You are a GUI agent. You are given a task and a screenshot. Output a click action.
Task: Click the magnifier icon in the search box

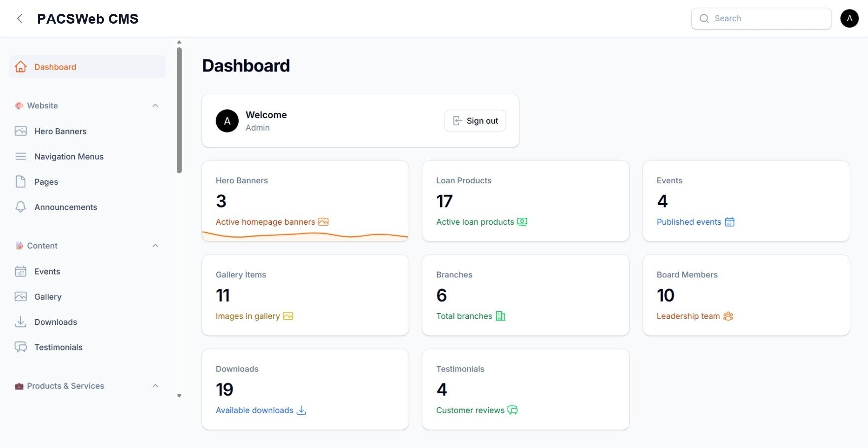point(704,19)
